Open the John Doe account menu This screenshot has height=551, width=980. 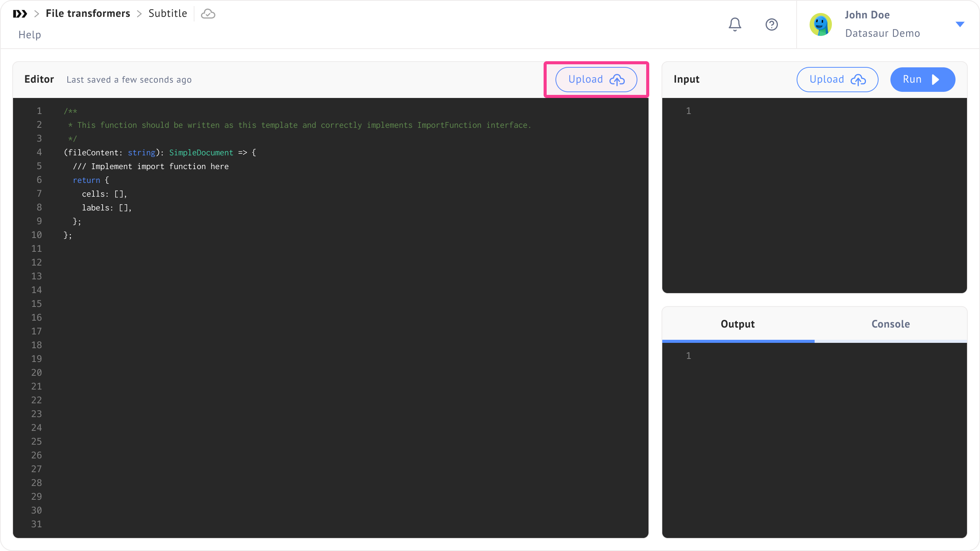(x=867, y=15)
